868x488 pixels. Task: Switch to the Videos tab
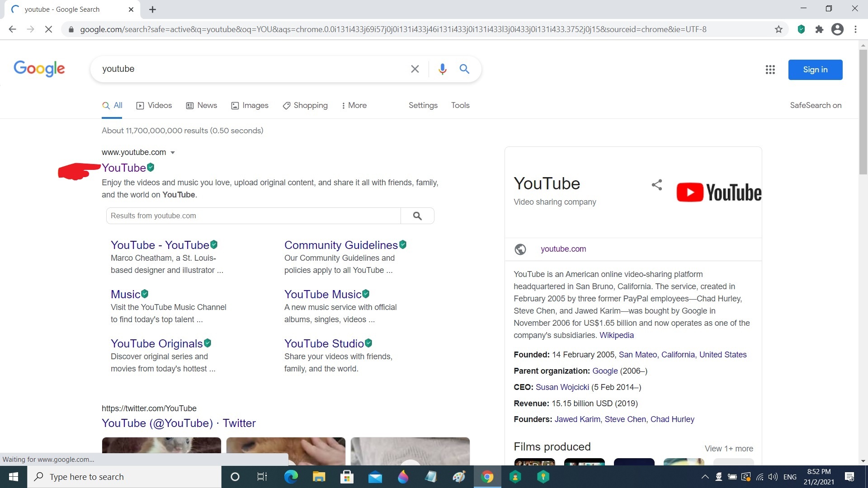pos(154,105)
